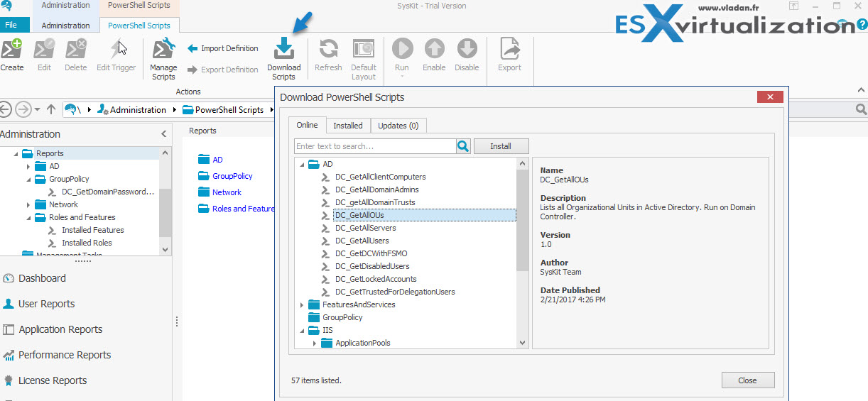Select Installed Features in Administration tree

[x=92, y=230]
